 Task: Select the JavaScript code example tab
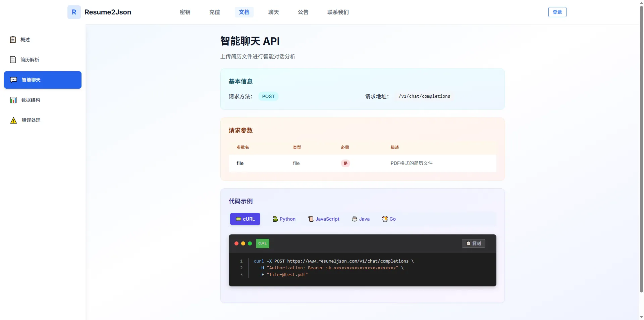click(x=324, y=219)
